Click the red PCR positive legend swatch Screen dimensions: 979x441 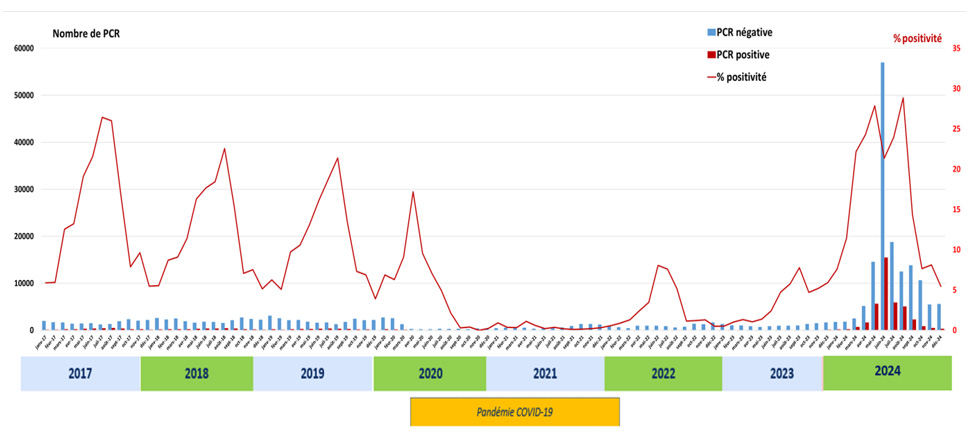tap(711, 55)
